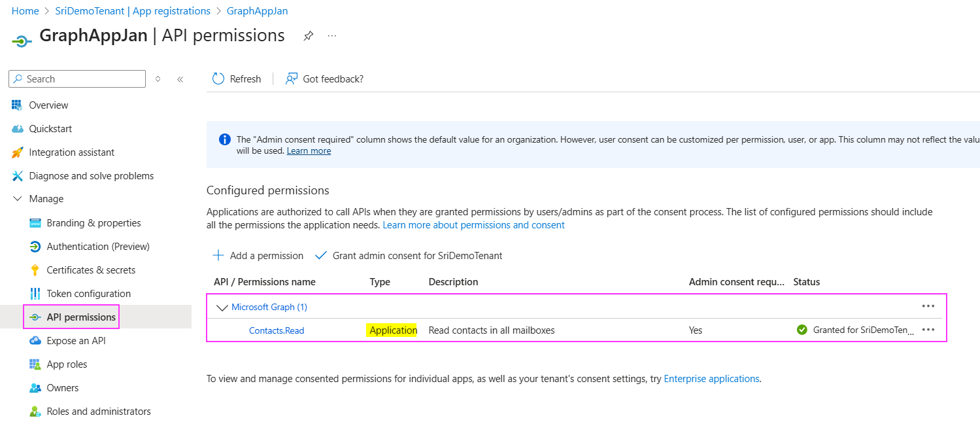Open the ellipsis menu next to the title
Screen dimensions: 980x422
pos(332,36)
